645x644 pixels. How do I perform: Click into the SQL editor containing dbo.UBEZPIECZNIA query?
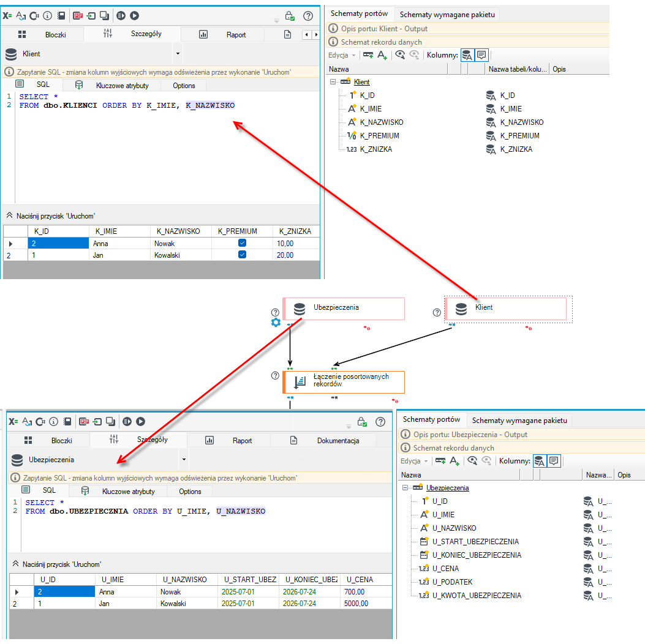point(206,525)
